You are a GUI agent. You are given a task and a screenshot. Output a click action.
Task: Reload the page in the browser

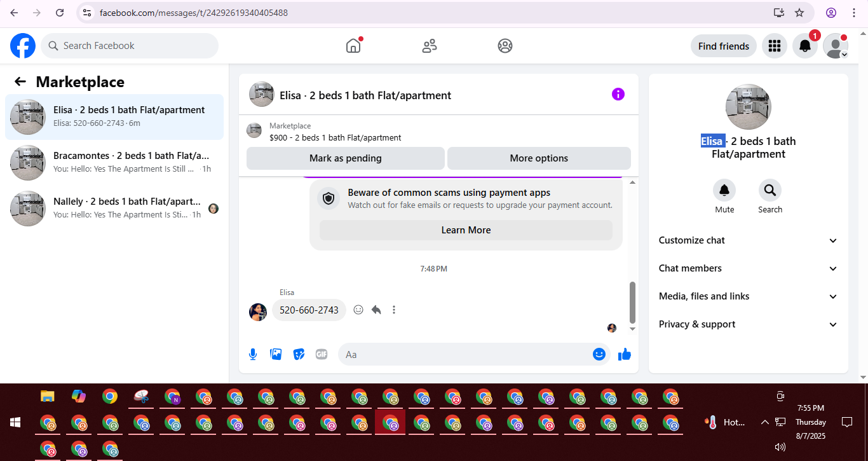60,13
